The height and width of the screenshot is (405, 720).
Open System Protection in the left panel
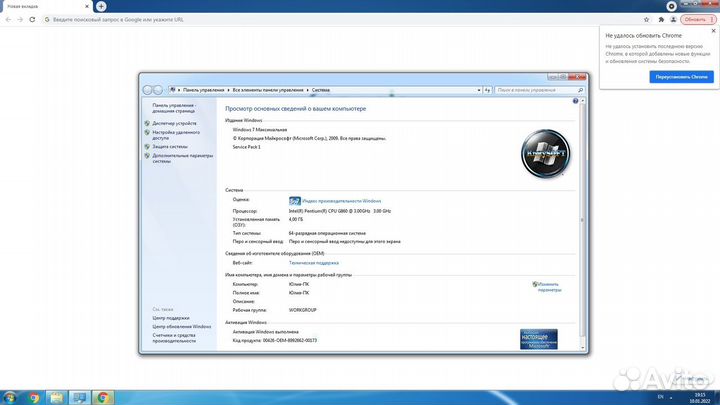coord(169,146)
